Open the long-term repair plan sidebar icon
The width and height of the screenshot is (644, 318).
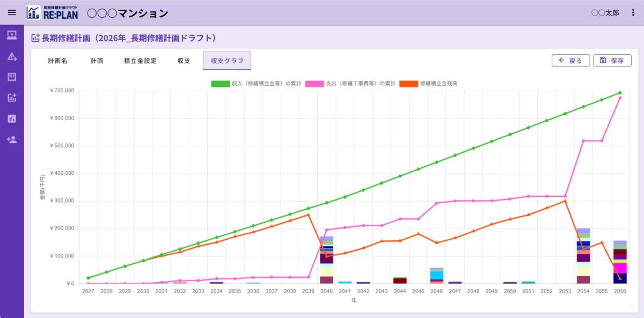[12, 98]
